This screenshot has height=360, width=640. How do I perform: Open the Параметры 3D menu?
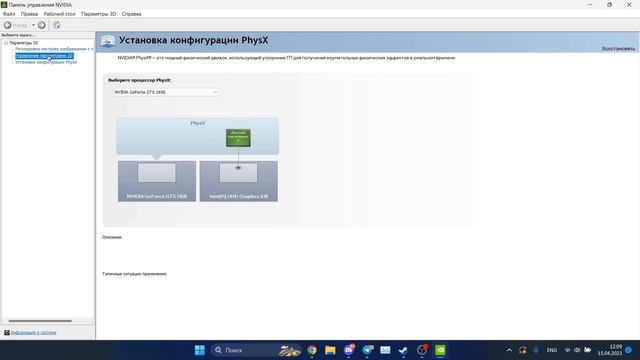coord(98,14)
